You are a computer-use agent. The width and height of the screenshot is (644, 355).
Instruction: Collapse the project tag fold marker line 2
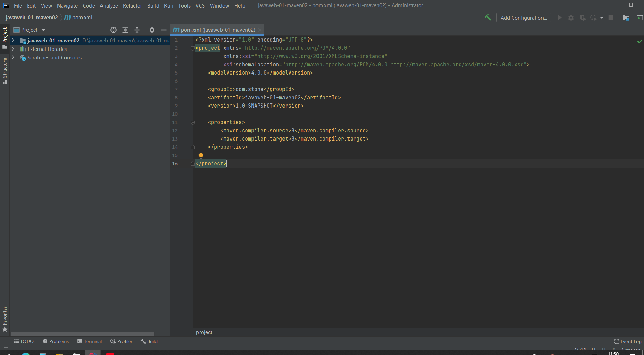pyautogui.click(x=193, y=48)
